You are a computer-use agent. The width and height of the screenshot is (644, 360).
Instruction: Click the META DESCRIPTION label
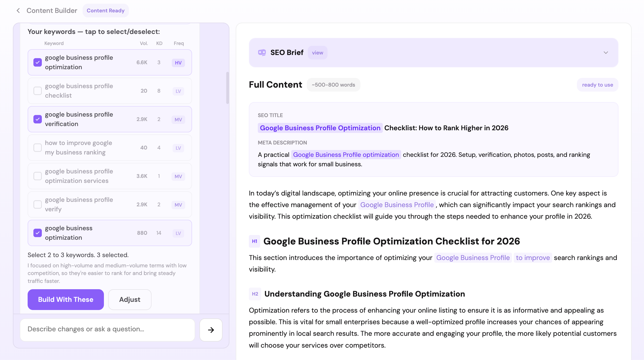[x=282, y=143]
